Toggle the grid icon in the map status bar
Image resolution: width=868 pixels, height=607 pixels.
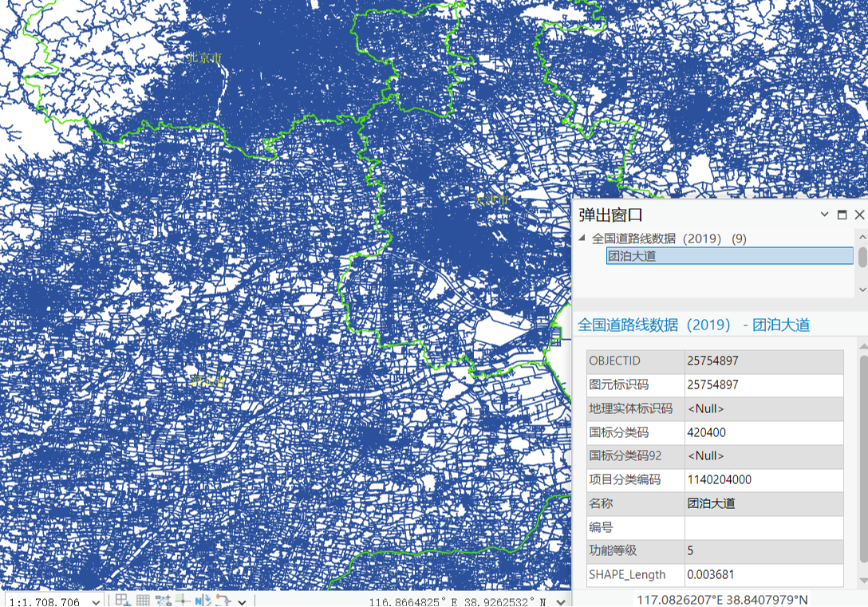143,600
